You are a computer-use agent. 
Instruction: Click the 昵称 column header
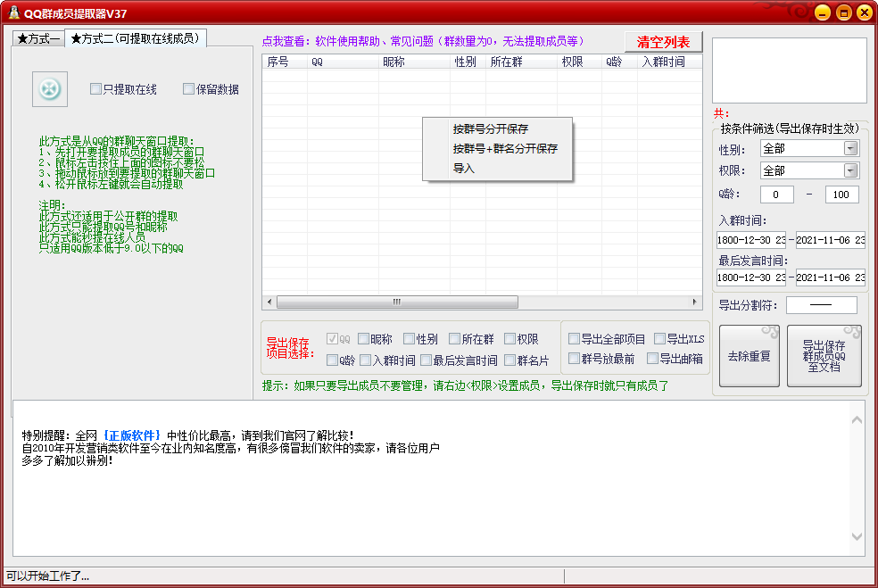point(414,62)
